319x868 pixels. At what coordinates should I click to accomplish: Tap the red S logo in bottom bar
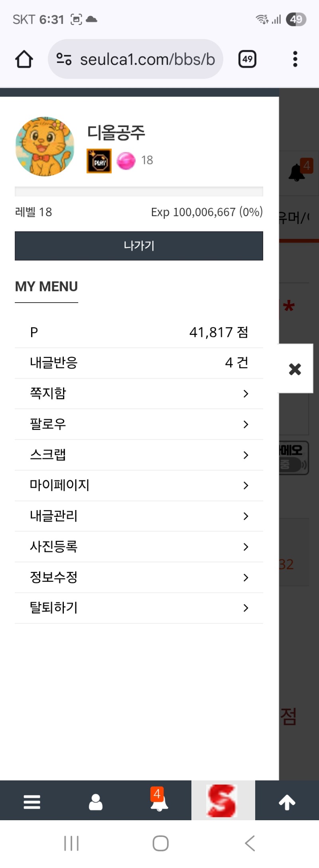click(223, 800)
